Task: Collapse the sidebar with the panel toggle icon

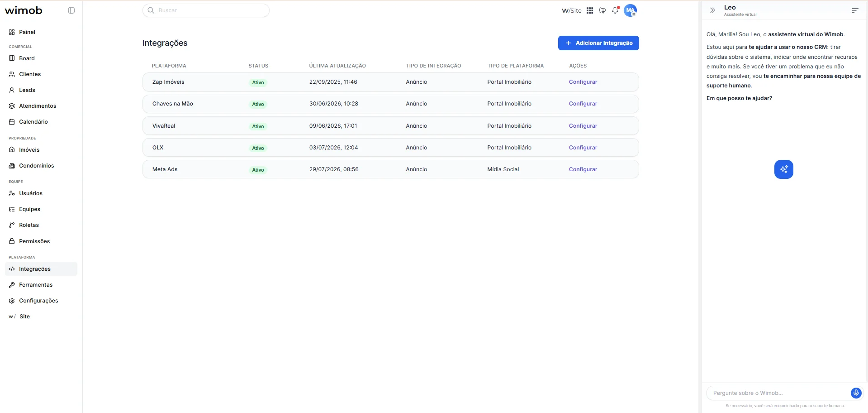Action: 71,10
